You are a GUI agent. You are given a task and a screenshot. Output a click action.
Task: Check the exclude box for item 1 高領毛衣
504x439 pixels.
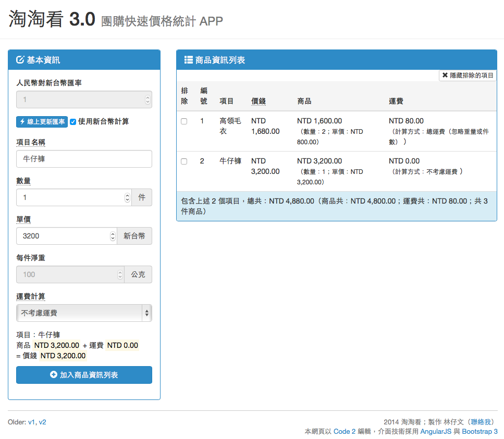pos(184,121)
